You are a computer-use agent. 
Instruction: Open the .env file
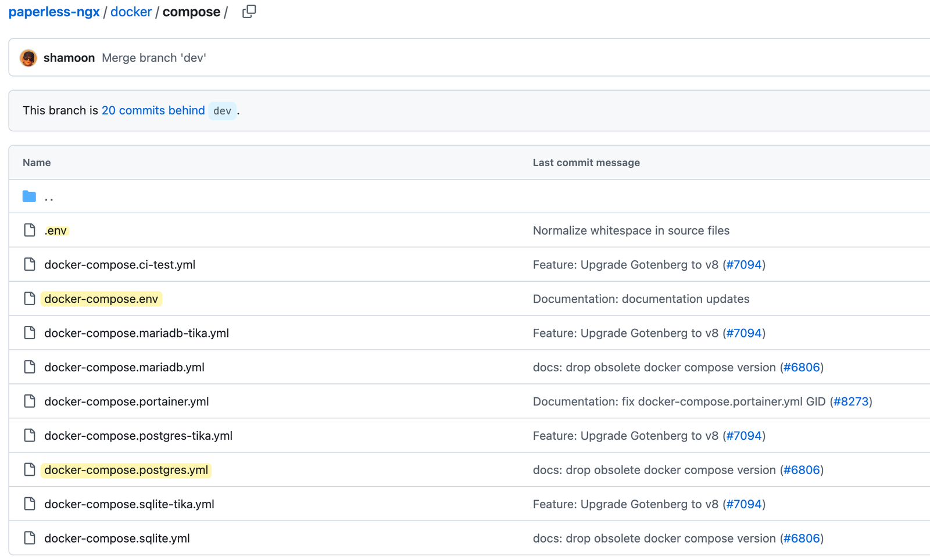(x=56, y=230)
